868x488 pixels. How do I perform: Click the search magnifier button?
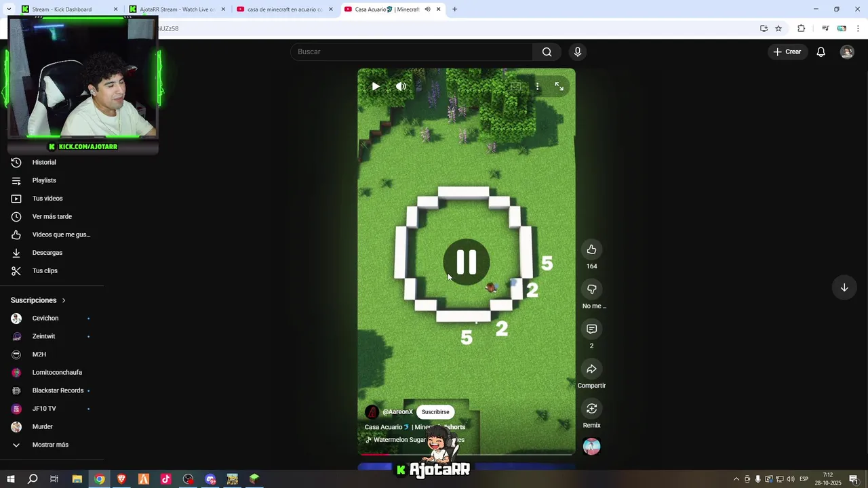click(547, 52)
